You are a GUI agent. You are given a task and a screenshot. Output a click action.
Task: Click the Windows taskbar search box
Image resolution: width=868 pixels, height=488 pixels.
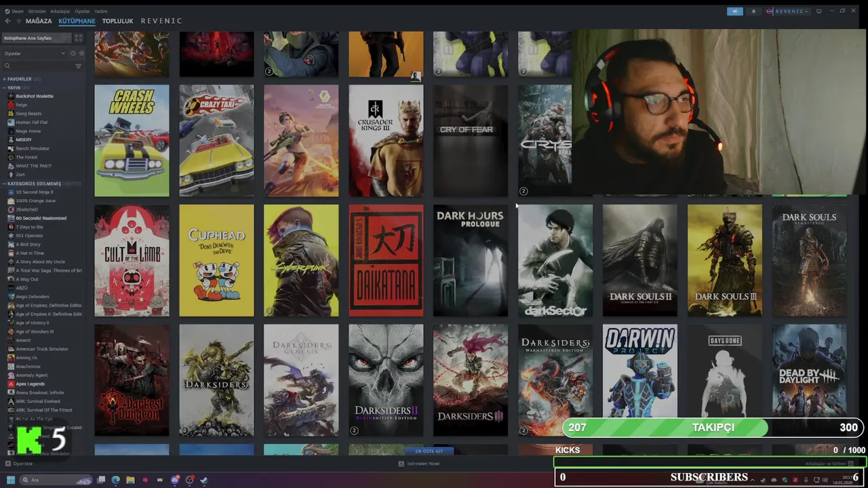pyautogui.click(x=56, y=480)
